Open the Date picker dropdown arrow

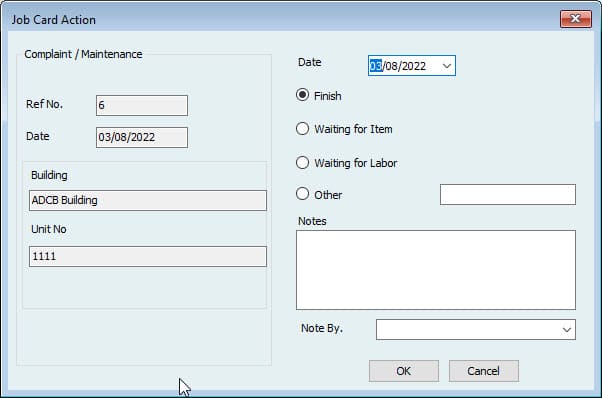click(x=447, y=66)
